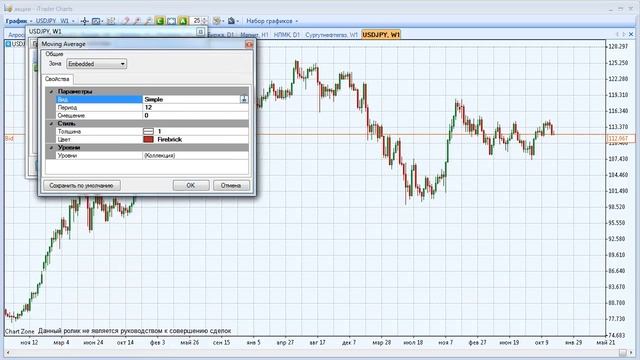The width and height of the screenshot is (640, 360).
Task: Select the crosshair cursor tool in toolbar
Action: coord(84,21)
